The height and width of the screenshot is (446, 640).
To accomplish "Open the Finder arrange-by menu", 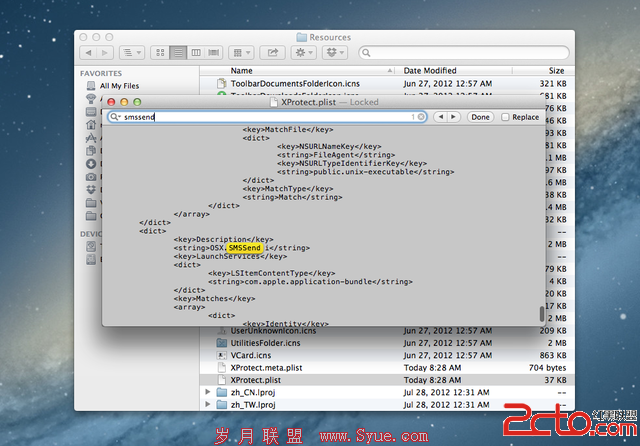I will (242, 53).
